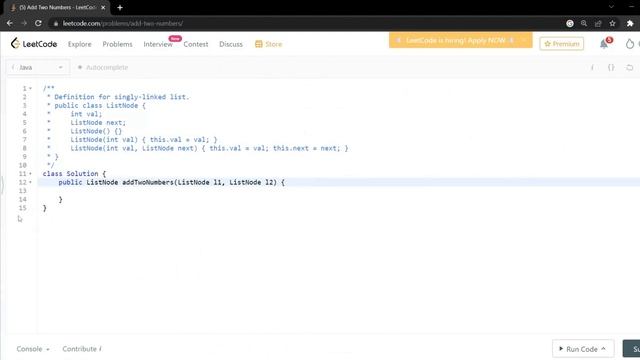Open notifications bell icon
Viewport: 640px width, 360px height.
tap(604, 44)
